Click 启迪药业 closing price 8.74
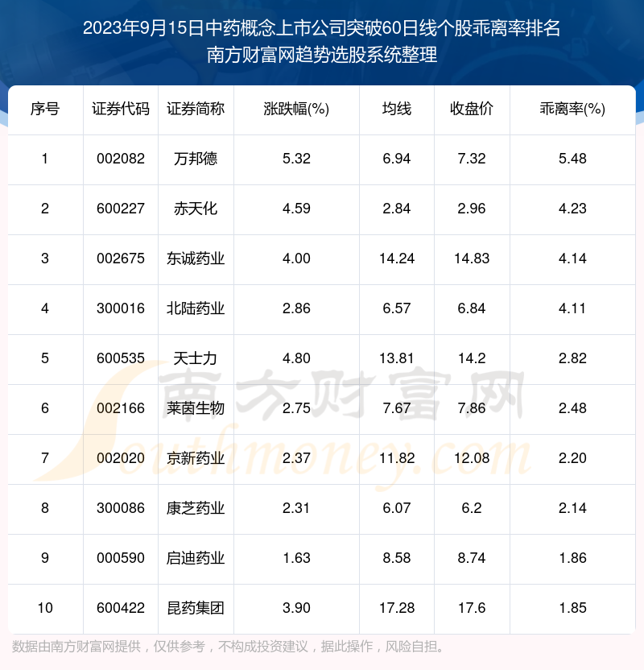 click(x=472, y=558)
